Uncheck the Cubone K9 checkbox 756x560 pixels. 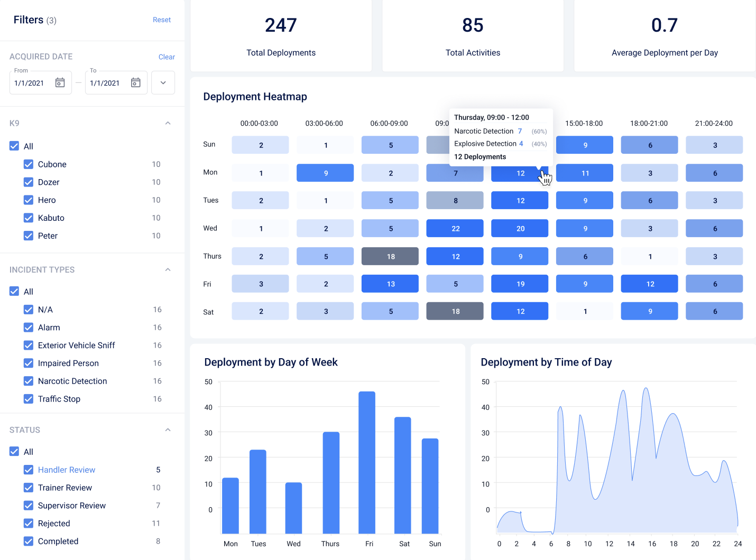pos(29,164)
